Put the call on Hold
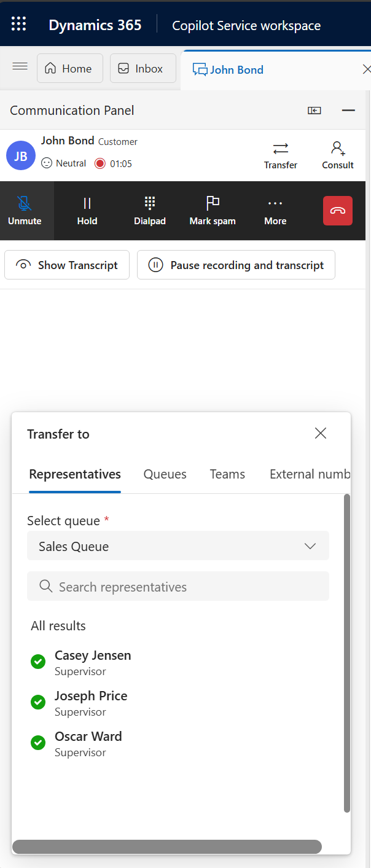 [x=87, y=211]
